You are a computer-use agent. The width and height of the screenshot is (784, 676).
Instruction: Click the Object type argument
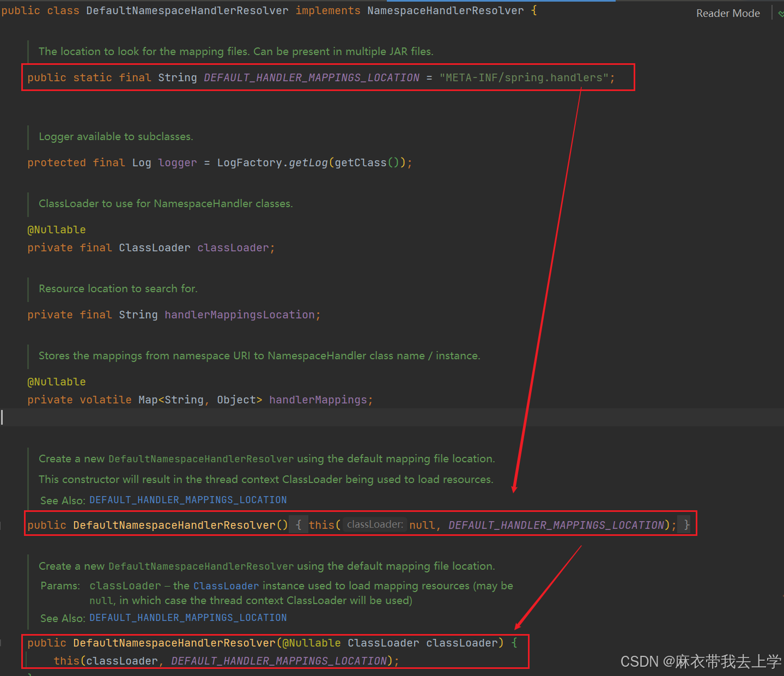(x=236, y=400)
